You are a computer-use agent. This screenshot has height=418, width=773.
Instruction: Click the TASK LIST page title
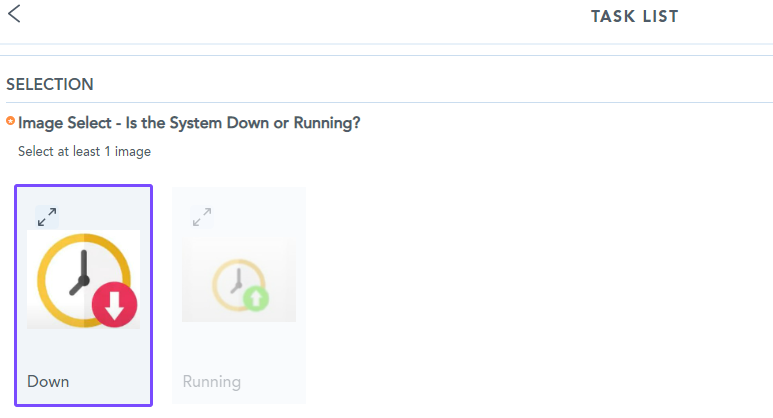[x=634, y=16]
